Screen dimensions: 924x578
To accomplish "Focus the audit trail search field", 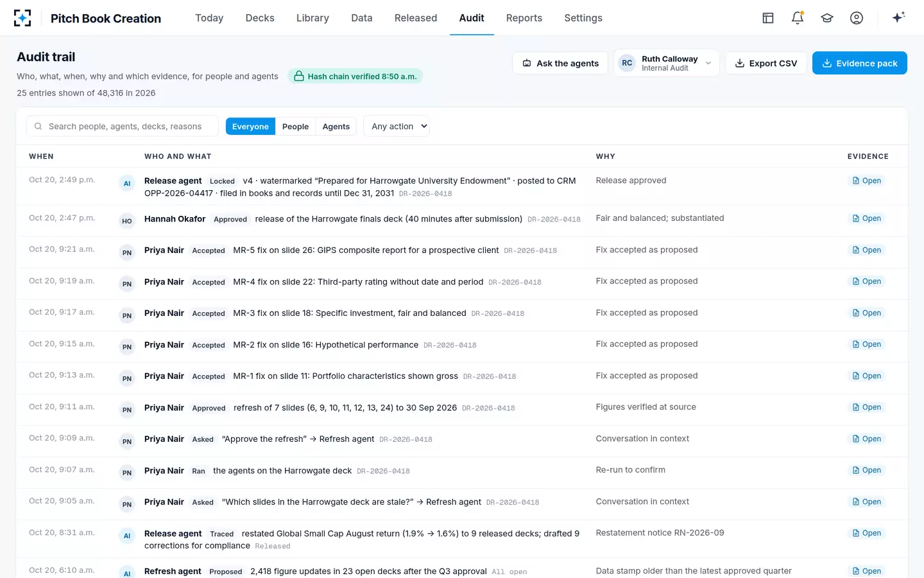I will [123, 127].
